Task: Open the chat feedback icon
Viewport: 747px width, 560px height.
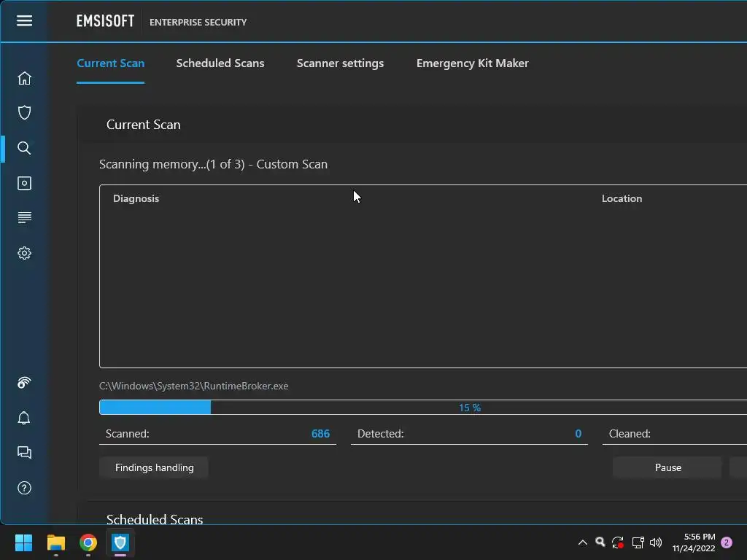Action: [x=24, y=452]
